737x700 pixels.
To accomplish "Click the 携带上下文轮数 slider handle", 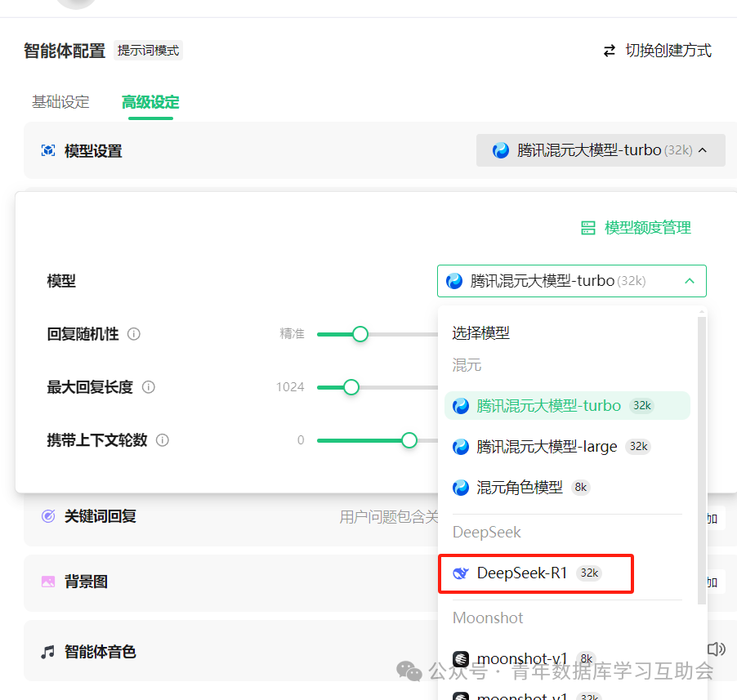I will coord(409,440).
